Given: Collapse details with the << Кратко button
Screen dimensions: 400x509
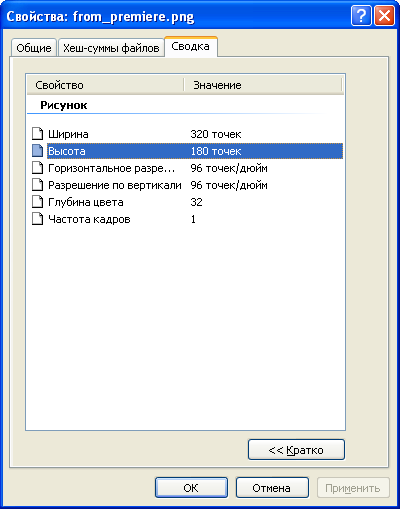Looking at the screenshot, I should 296,450.
